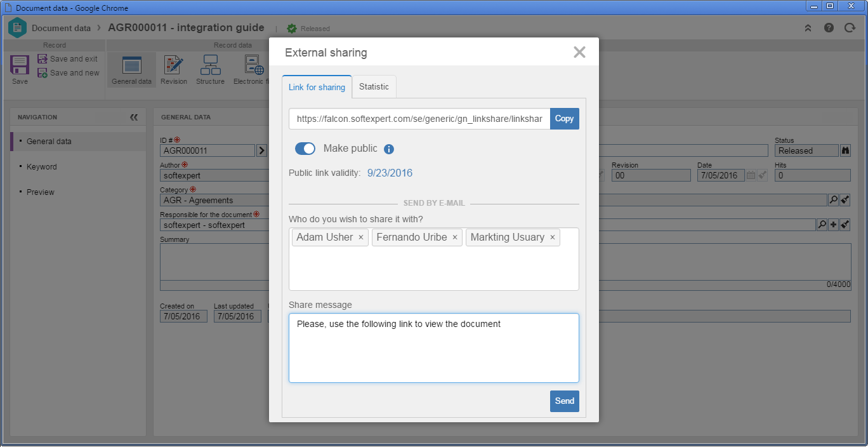Click the Created on date field

[183, 316]
